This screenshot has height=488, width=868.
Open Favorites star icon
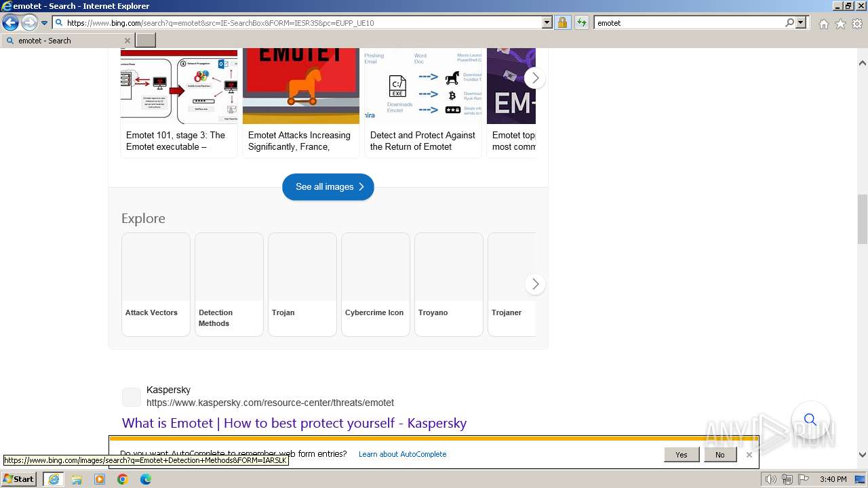840,24
